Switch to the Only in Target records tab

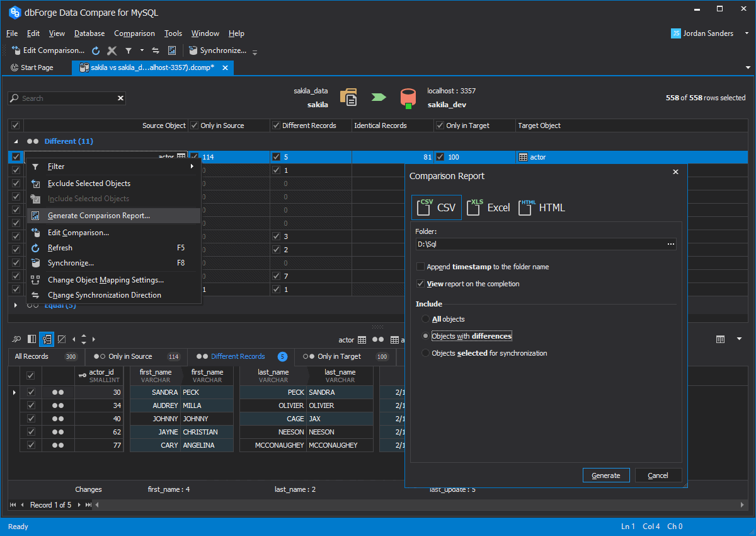coord(346,356)
